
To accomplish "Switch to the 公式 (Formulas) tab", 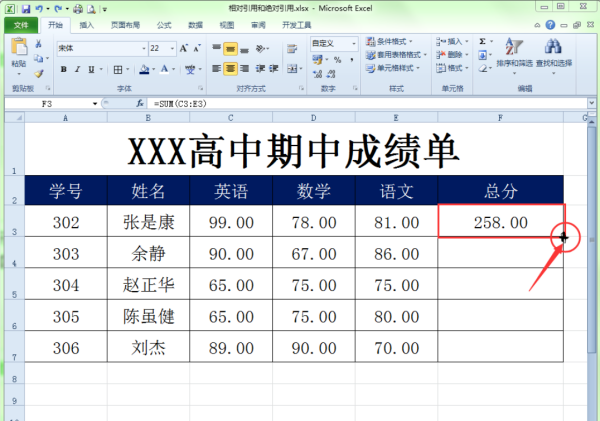I will [x=163, y=24].
